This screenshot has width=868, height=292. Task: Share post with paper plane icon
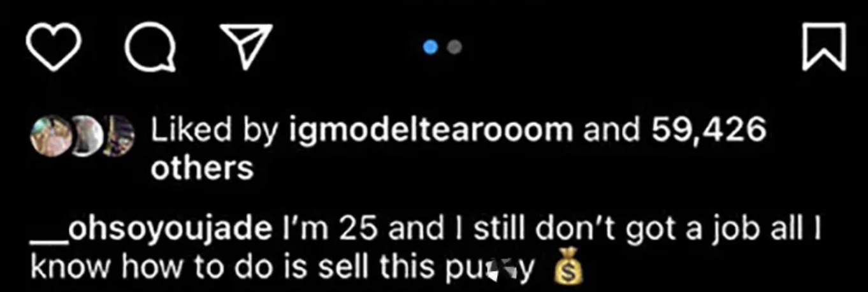tap(246, 47)
